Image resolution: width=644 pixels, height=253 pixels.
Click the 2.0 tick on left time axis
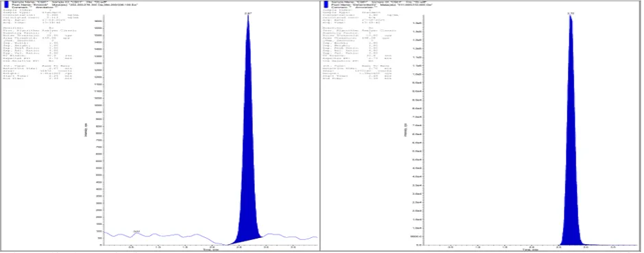212,248
